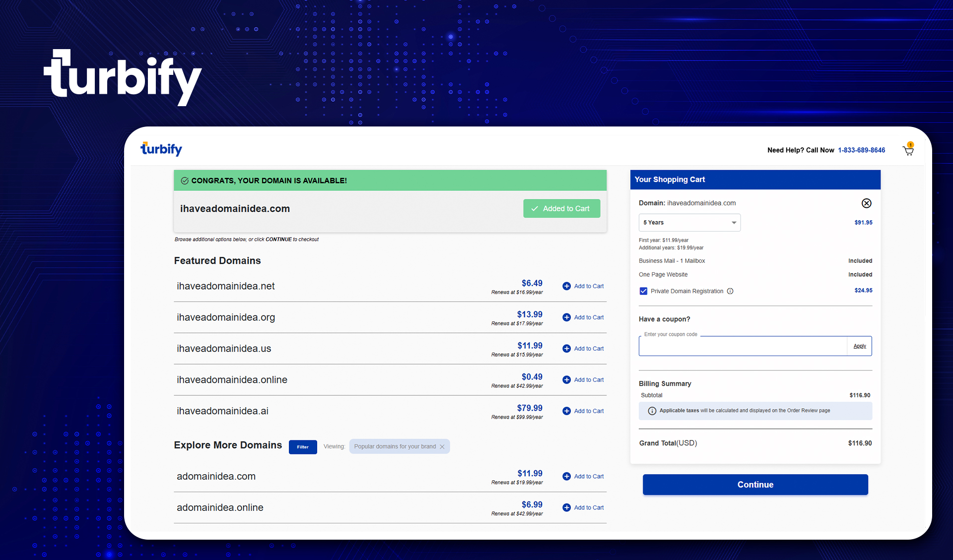
Task: Add ihaveadomainidea.net to cart
Action: (x=583, y=286)
